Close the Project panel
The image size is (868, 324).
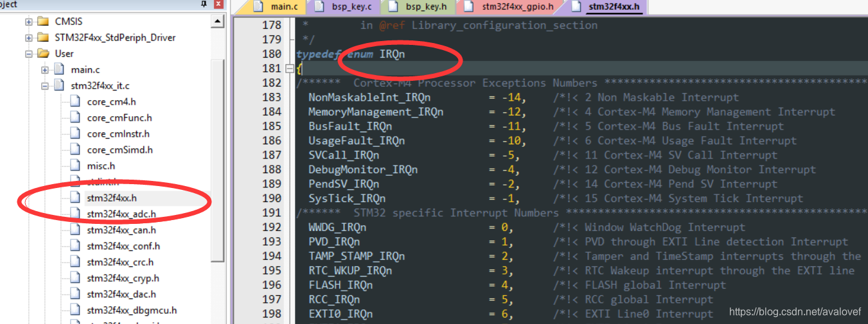pyautogui.click(x=218, y=4)
